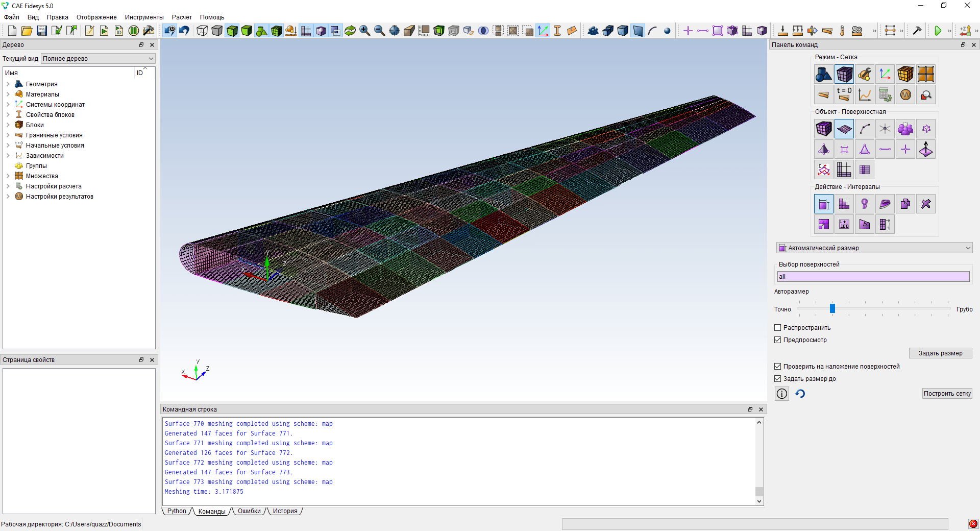Click the Авторазмер slider handle
Image resolution: width=980 pixels, height=531 pixels.
832,308
